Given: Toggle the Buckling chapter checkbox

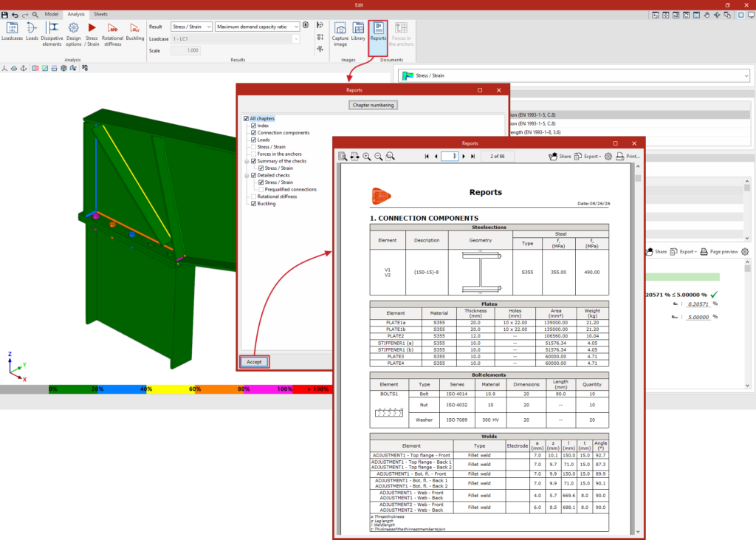Looking at the screenshot, I should tap(254, 204).
